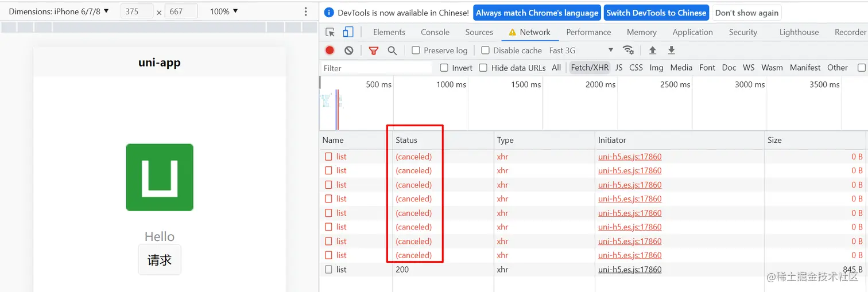
Task: Sort by the Status column header
Action: (x=443, y=140)
